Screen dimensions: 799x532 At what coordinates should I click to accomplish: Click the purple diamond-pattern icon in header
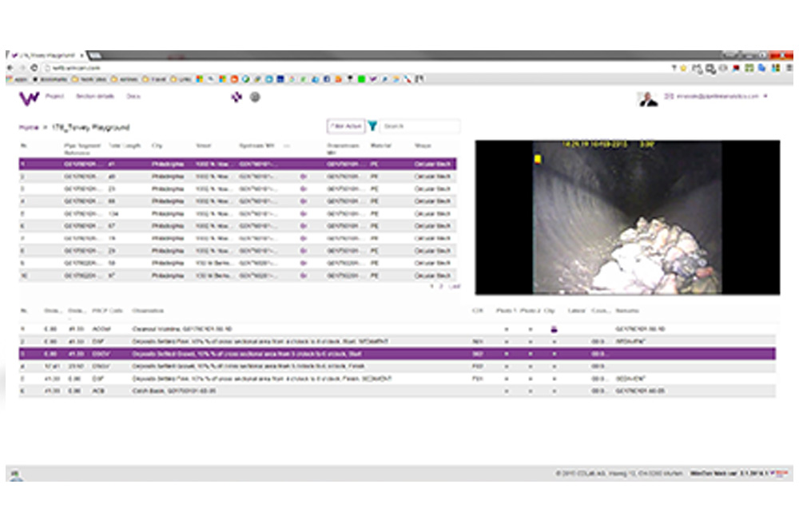point(236,97)
